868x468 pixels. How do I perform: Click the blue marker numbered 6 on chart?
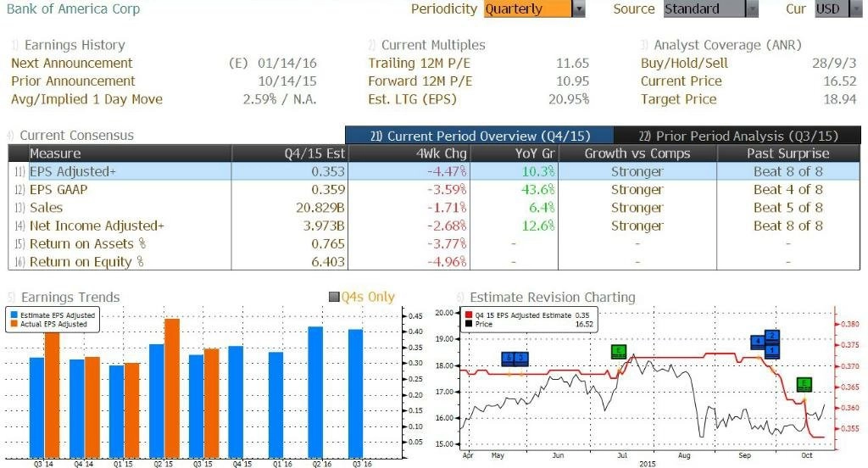pos(509,359)
